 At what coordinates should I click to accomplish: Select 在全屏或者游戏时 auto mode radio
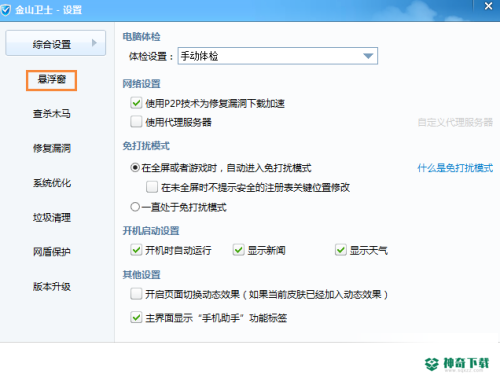pyautogui.click(x=135, y=167)
